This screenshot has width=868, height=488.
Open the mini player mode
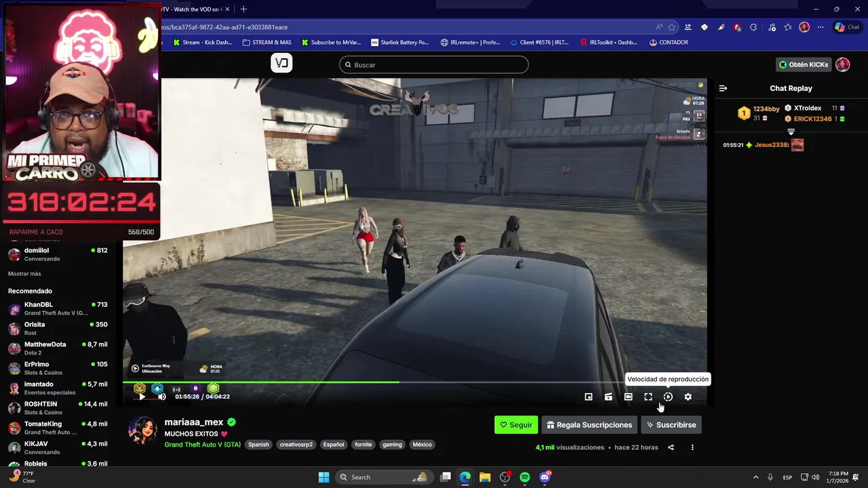click(589, 396)
